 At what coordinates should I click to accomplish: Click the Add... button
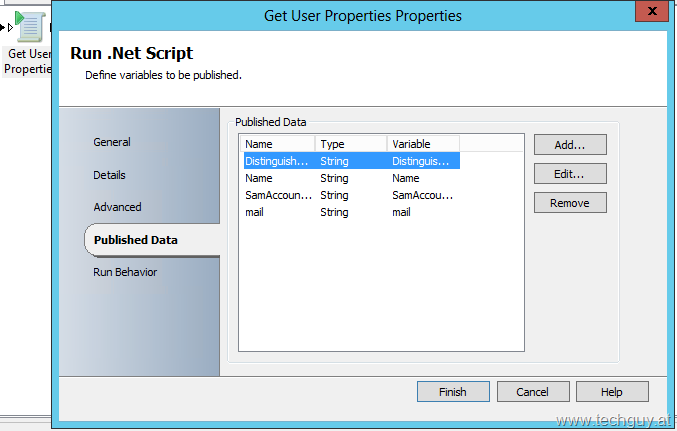570,145
